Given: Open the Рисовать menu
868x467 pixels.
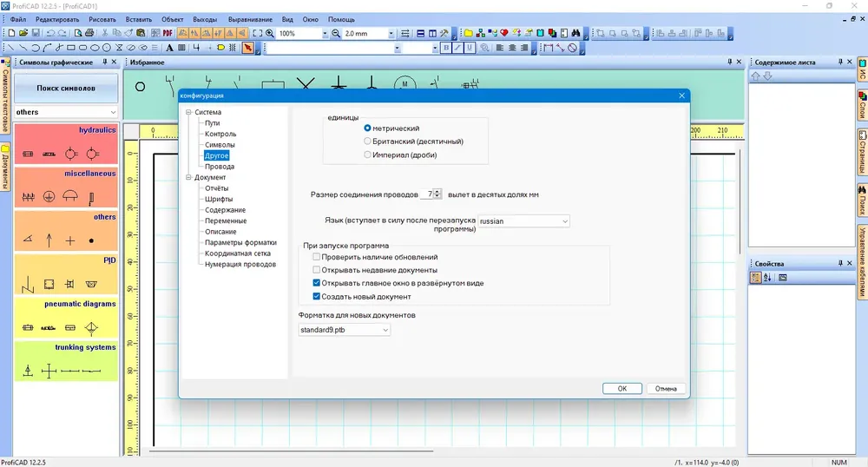Looking at the screenshot, I should [102, 19].
